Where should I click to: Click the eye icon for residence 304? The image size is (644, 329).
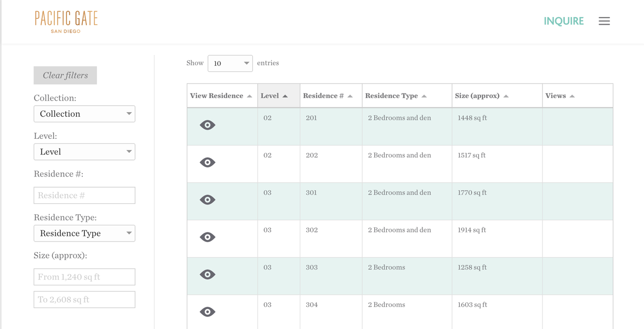(207, 312)
